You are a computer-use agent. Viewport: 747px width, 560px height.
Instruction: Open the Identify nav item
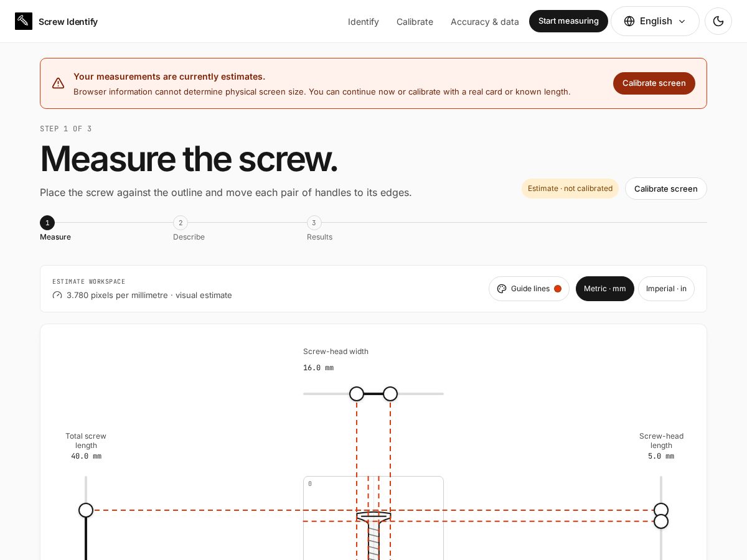364,22
